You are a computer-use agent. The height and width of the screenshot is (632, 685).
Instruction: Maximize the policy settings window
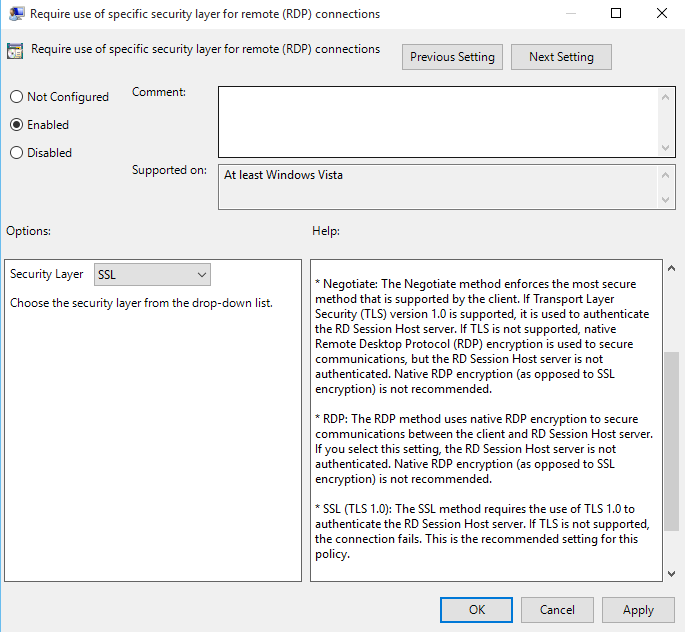[x=616, y=14]
